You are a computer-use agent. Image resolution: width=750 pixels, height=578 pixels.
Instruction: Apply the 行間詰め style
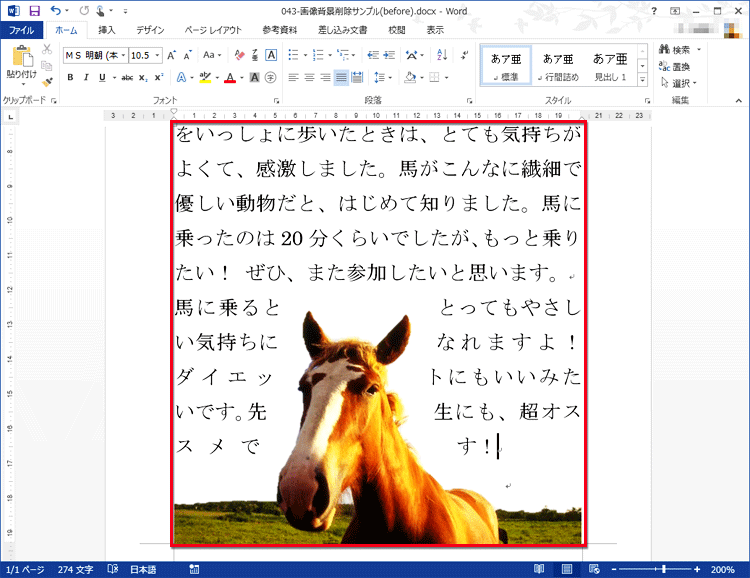coord(558,66)
